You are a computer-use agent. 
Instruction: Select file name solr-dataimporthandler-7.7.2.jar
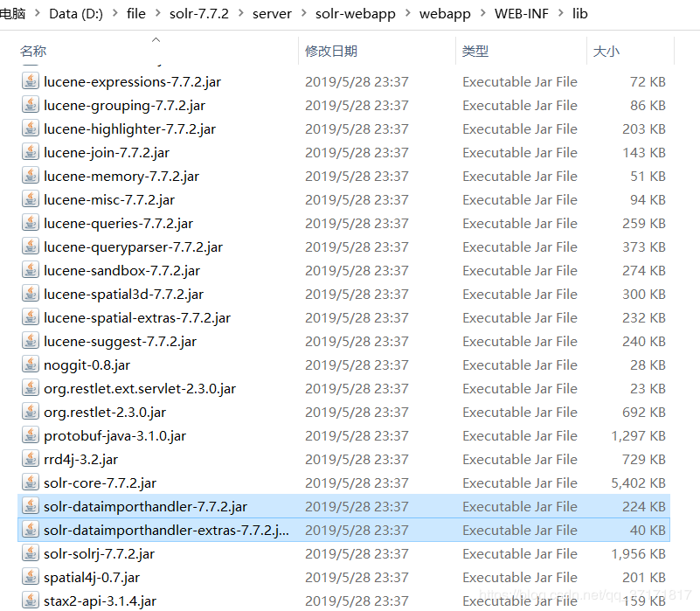coord(146,507)
